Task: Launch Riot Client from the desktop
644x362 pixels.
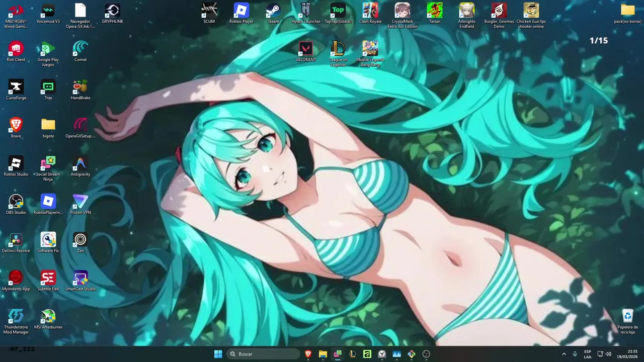Action: click(16, 51)
